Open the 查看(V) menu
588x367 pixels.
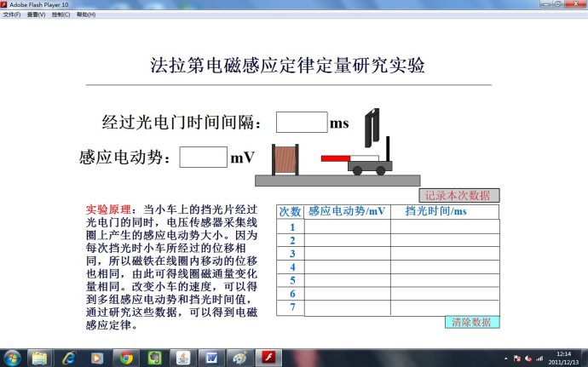(37, 14)
